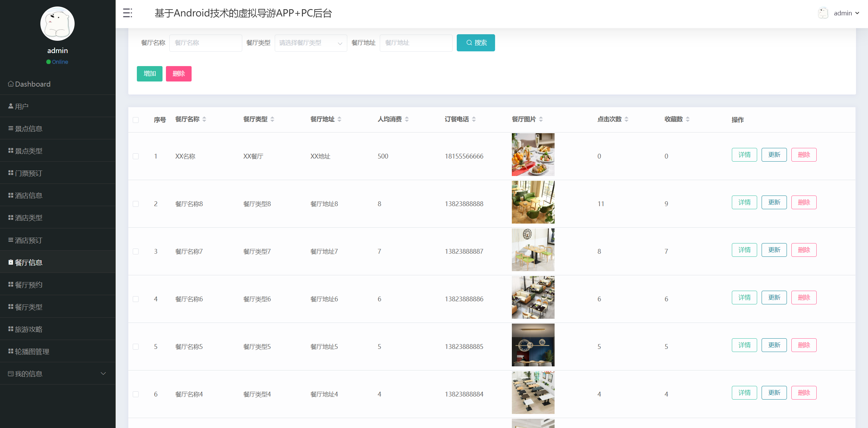Screen dimensions: 868x428
Task: Click sort arrows beside 点击次数 column header
Action: coord(626,119)
